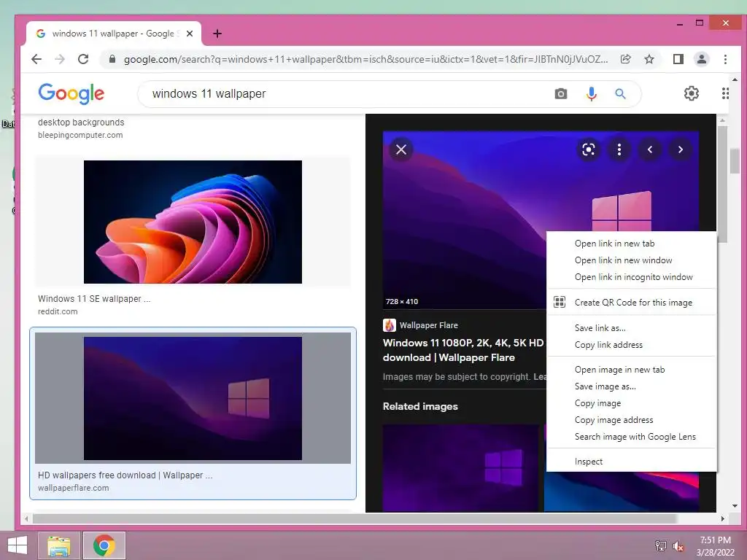Open Chrome three-dot menu
Image resolution: width=747 pixels, height=560 pixels.
[x=725, y=59]
